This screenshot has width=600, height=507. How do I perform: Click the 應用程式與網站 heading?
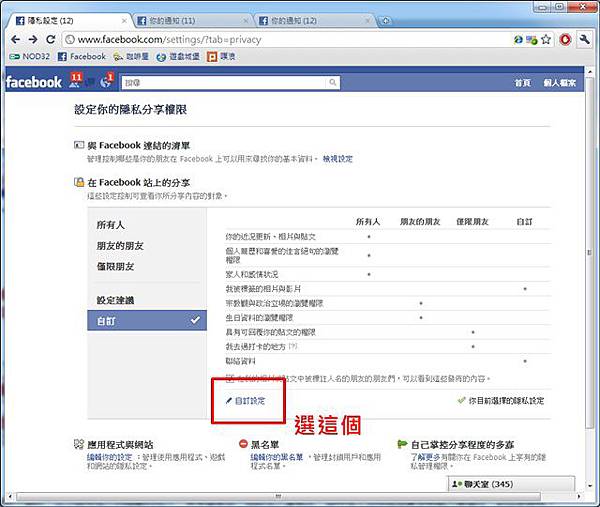(120, 445)
